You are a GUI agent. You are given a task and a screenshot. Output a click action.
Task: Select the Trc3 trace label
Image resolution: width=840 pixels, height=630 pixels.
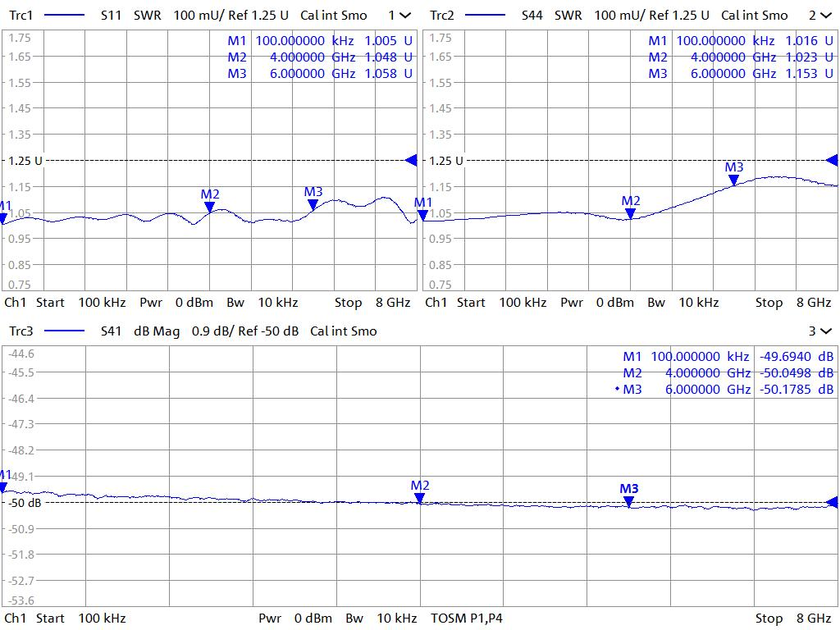(21, 331)
